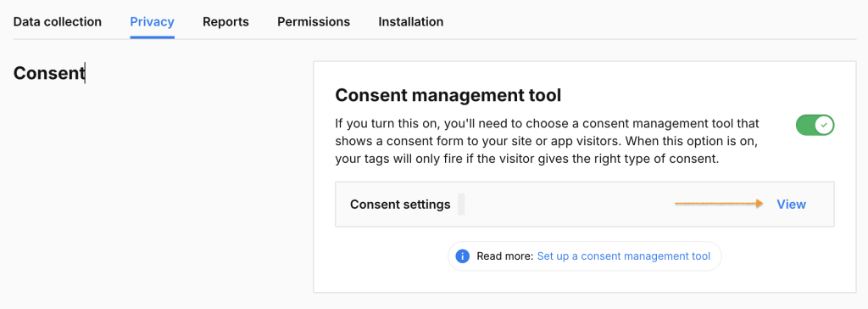The height and width of the screenshot is (309, 868).
Task: Toggle the consent management tool switch
Action: point(815,126)
